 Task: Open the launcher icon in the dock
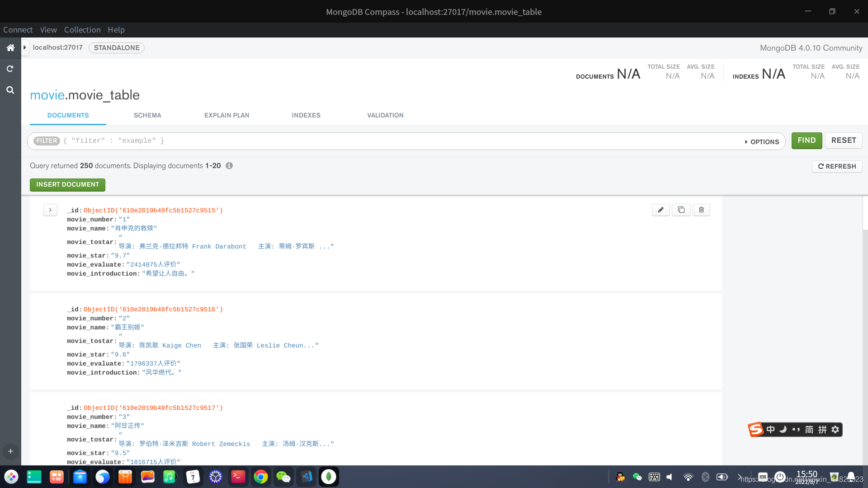click(x=11, y=477)
